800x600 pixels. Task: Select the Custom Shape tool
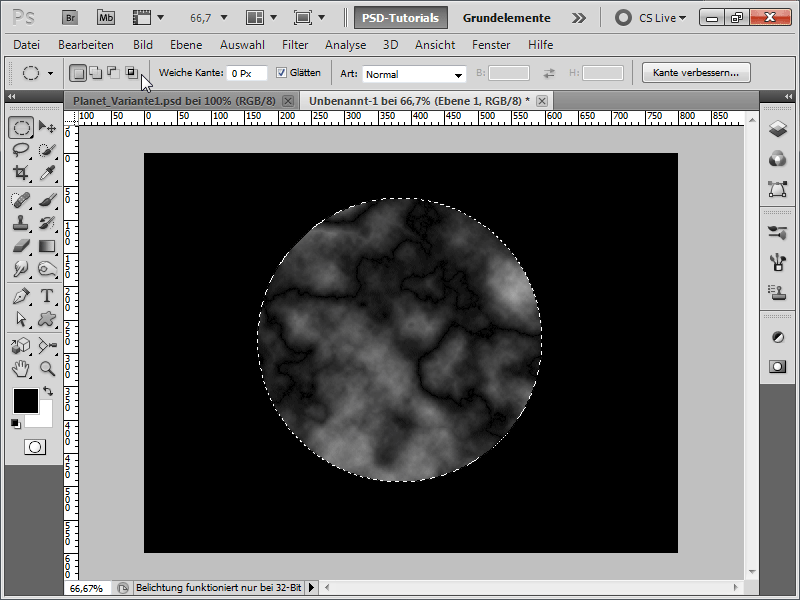tap(47, 319)
